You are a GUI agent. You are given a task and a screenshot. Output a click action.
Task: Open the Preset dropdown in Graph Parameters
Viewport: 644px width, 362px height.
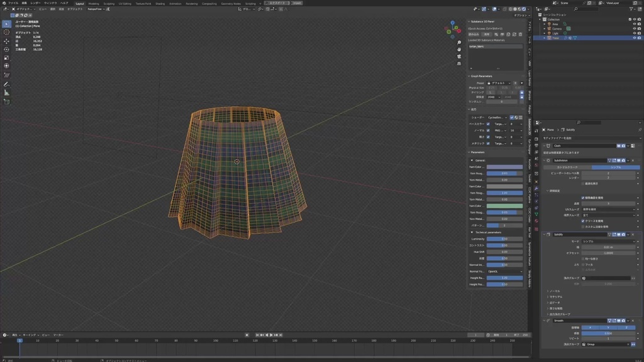[x=499, y=83]
